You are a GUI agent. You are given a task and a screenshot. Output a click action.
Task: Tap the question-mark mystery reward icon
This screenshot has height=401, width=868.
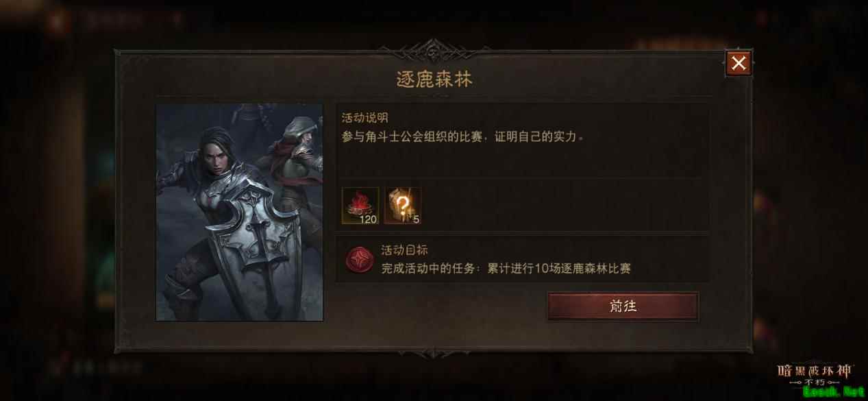[x=403, y=206]
